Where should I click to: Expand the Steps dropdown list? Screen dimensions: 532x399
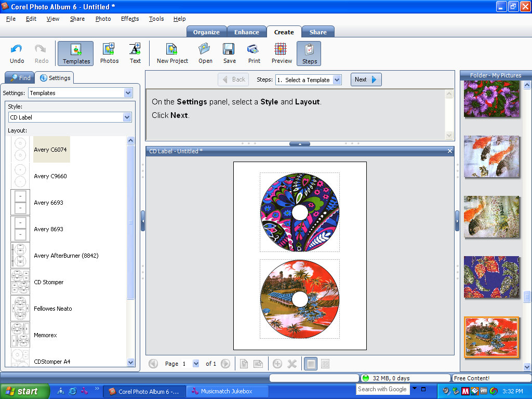coord(337,80)
